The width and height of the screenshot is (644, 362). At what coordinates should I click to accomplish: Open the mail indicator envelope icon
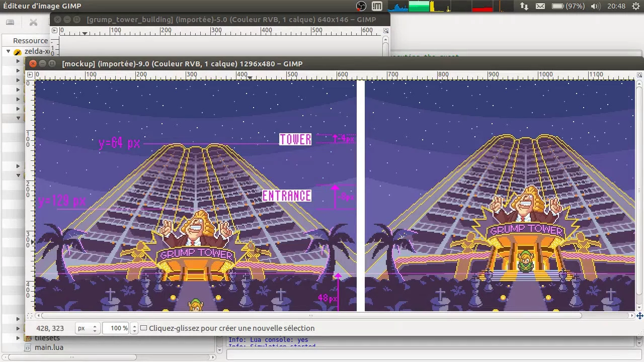point(540,6)
